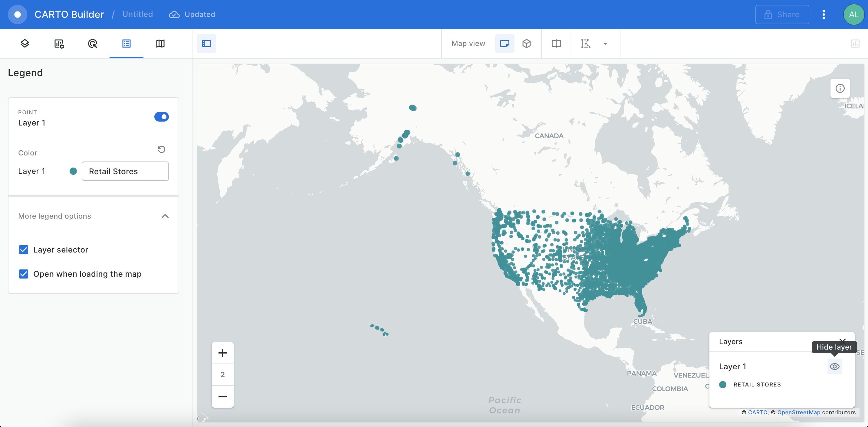Toggle Layer 1 legend switch
This screenshot has height=427, width=868.
click(161, 117)
